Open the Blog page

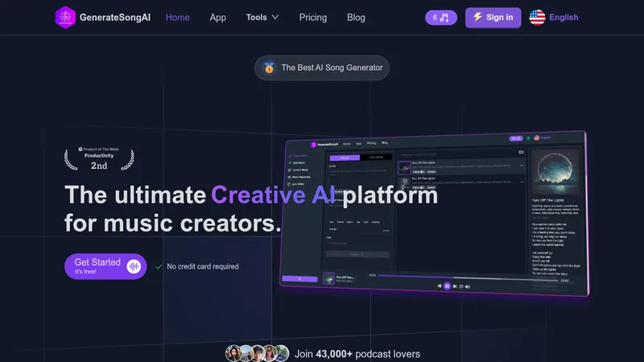click(356, 18)
